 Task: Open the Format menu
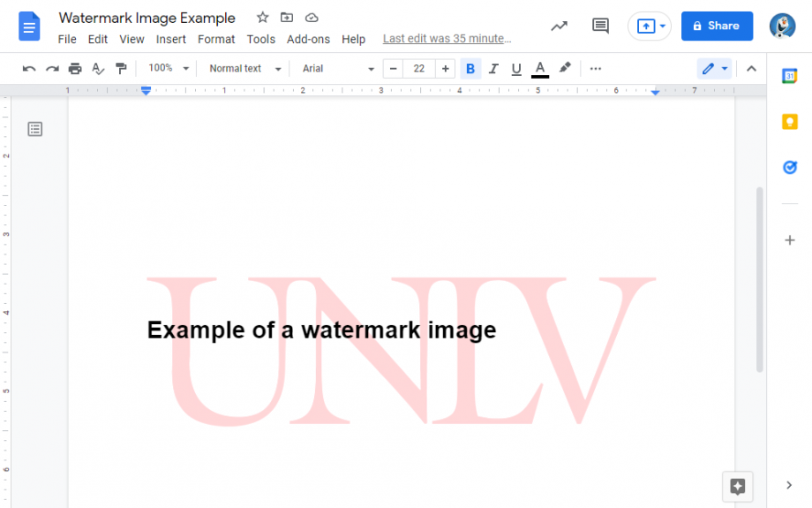[x=216, y=40]
